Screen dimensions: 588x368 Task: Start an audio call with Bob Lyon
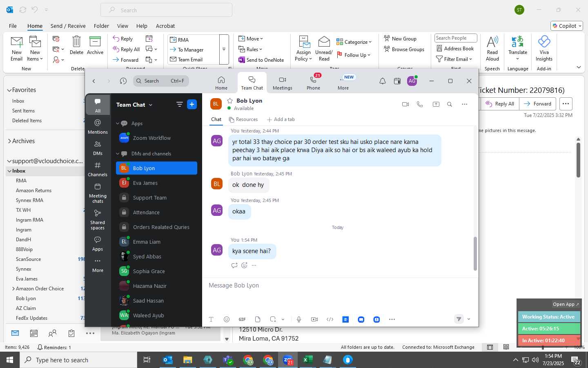click(420, 104)
